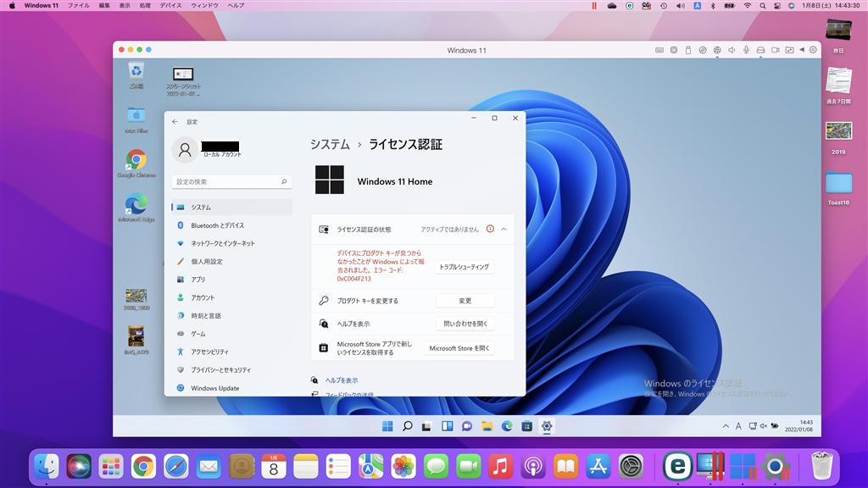Viewport: 868px width, 488px height.
Task: Collapse the ライセンス認証の状態 section chevron
Action: (504, 229)
